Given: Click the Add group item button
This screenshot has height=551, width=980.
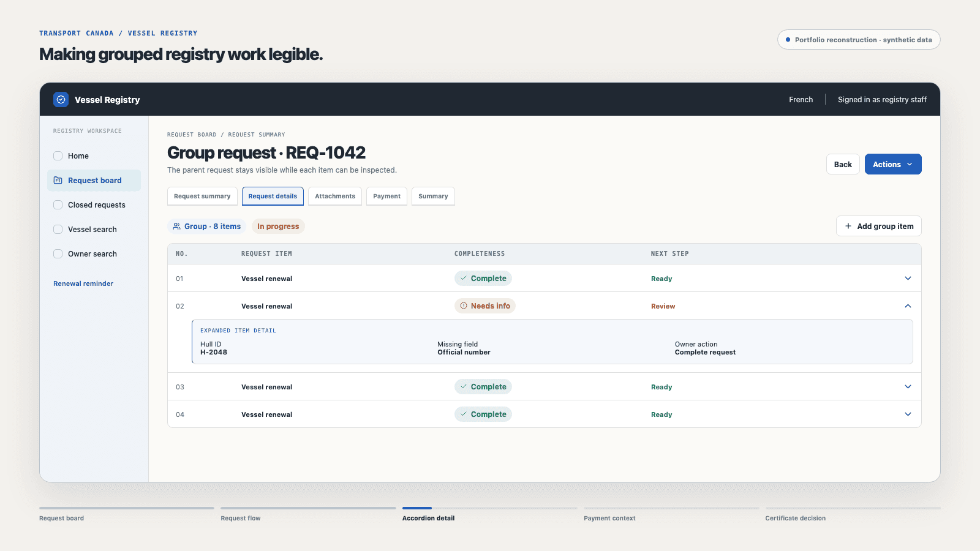Looking at the screenshot, I should pos(879,226).
